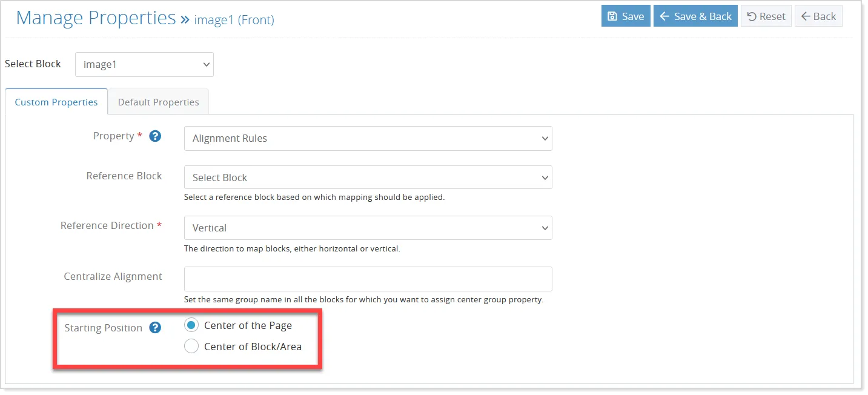The height and width of the screenshot is (395, 868).
Task: Click the Save button text
Action: 633,16
